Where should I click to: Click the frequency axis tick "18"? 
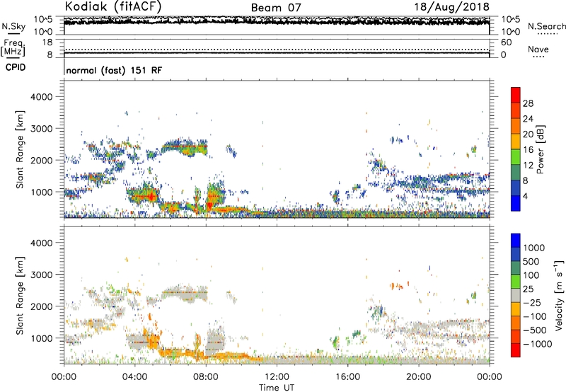tap(47, 42)
